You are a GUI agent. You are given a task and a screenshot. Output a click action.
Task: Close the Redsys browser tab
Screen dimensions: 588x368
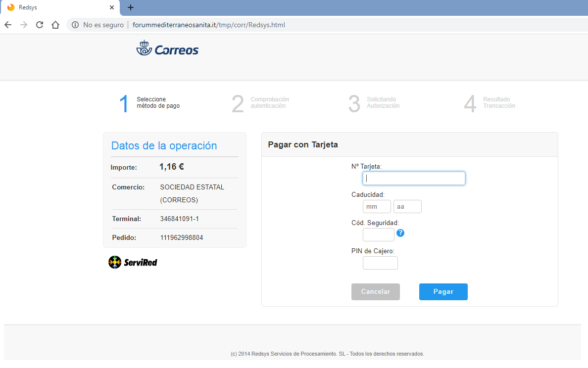(x=112, y=7)
